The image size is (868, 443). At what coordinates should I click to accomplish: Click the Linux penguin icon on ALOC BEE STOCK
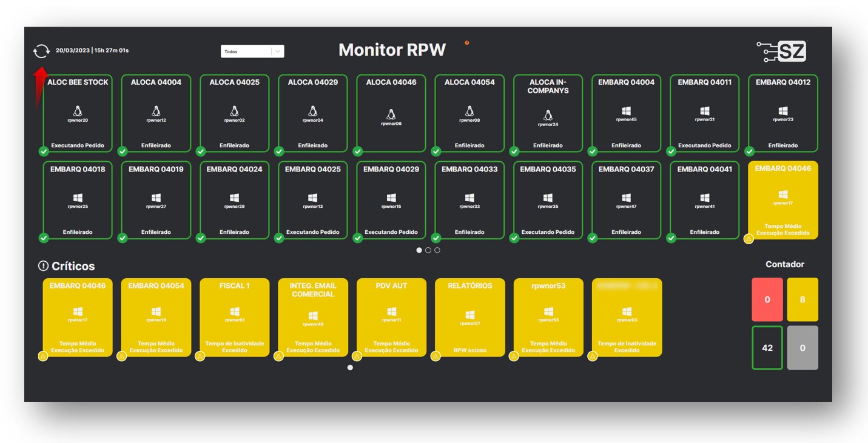pos(78,111)
